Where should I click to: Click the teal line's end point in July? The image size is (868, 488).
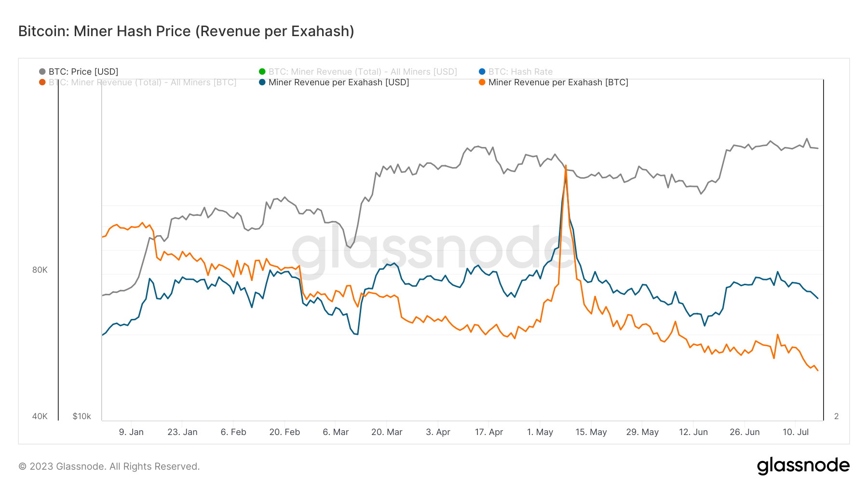coord(818,298)
